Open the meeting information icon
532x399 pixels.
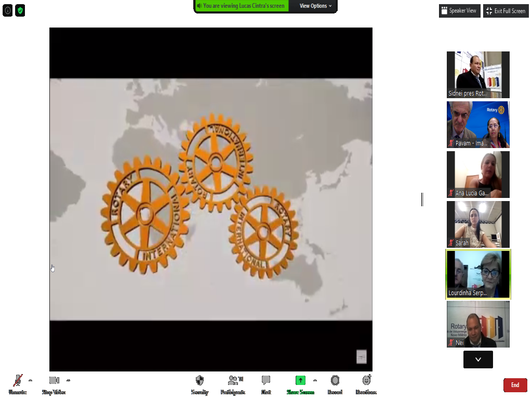pyautogui.click(x=8, y=10)
